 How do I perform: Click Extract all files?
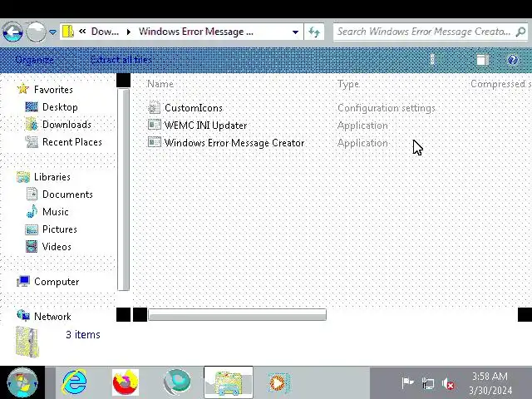click(121, 60)
